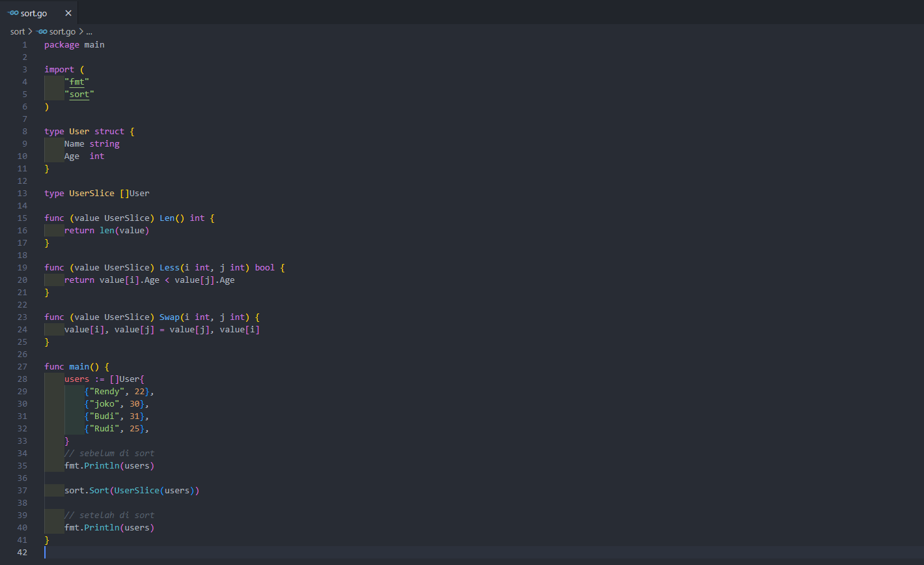The width and height of the screenshot is (924, 565).
Task: Click line number 27 in the gutter
Action: (x=23, y=367)
